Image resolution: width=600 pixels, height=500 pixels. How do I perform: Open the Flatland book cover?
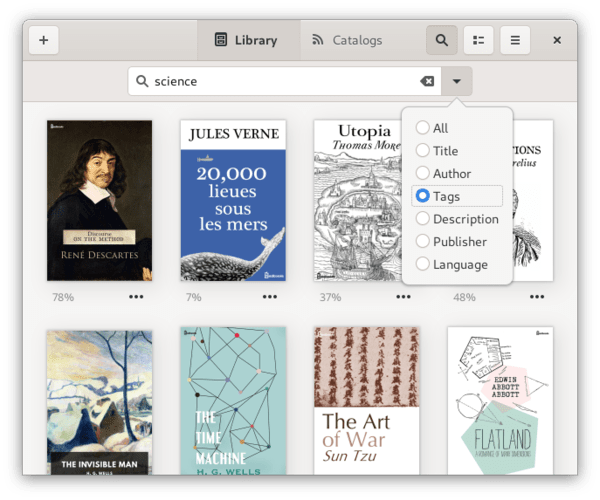(500, 401)
